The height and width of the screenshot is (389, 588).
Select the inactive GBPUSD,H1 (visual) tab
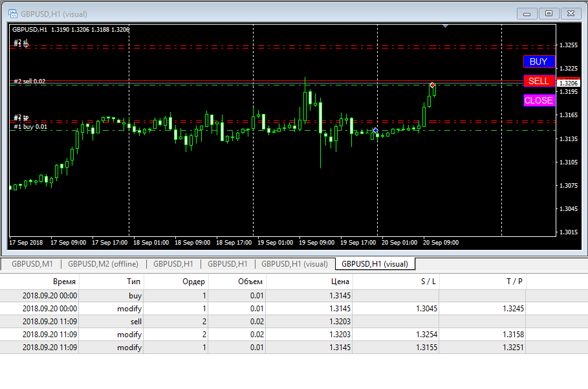point(295,264)
